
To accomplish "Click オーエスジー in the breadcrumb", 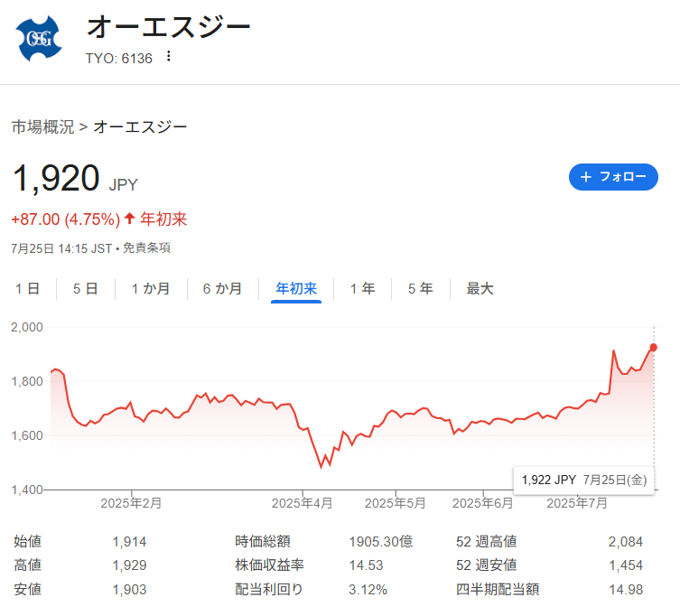I will tap(140, 127).
